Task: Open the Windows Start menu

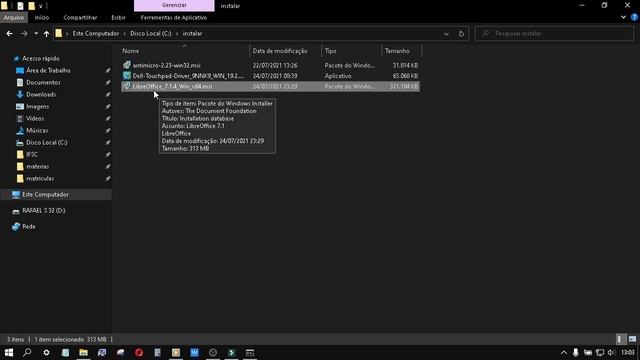Action: (x=9, y=352)
